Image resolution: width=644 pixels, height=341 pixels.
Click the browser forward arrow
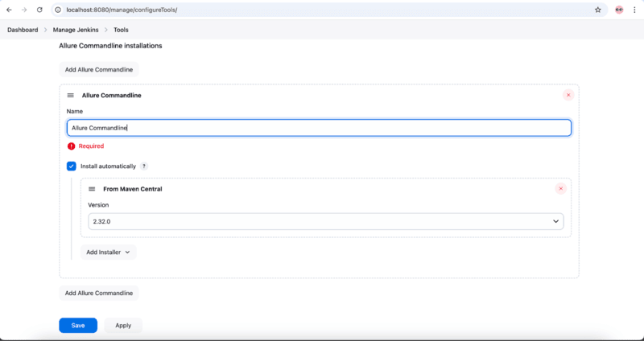tap(24, 10)
